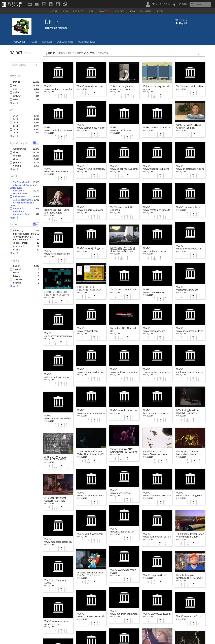The width and height of the screenshot is (215, 644).
Task: Open the Posts tab
Action: tap(34, 42)
